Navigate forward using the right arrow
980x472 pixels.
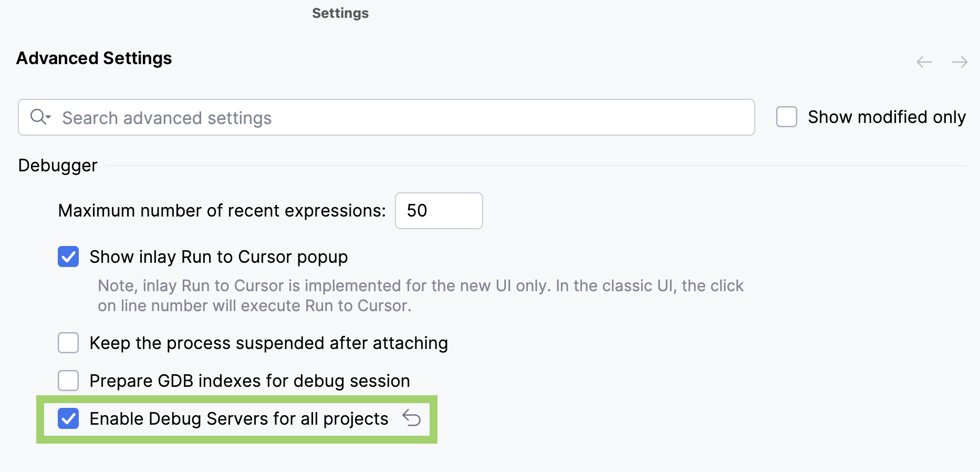tap(960, 61)
